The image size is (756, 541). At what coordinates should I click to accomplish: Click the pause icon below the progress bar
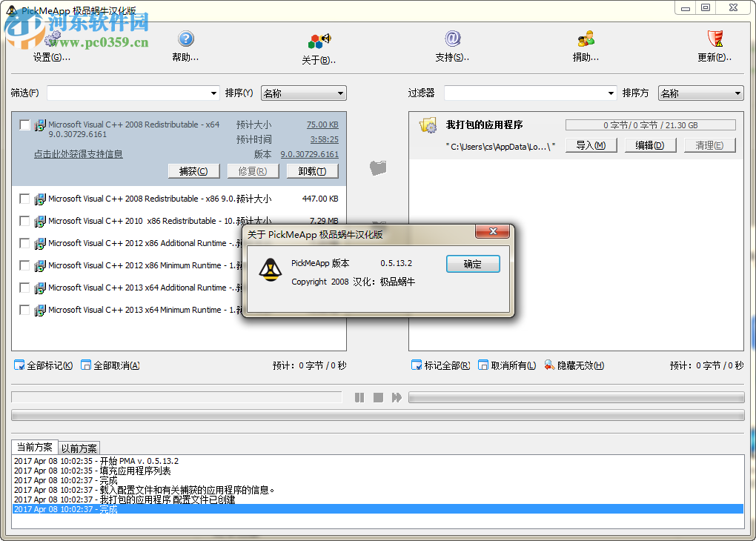[x=359, y=397]
